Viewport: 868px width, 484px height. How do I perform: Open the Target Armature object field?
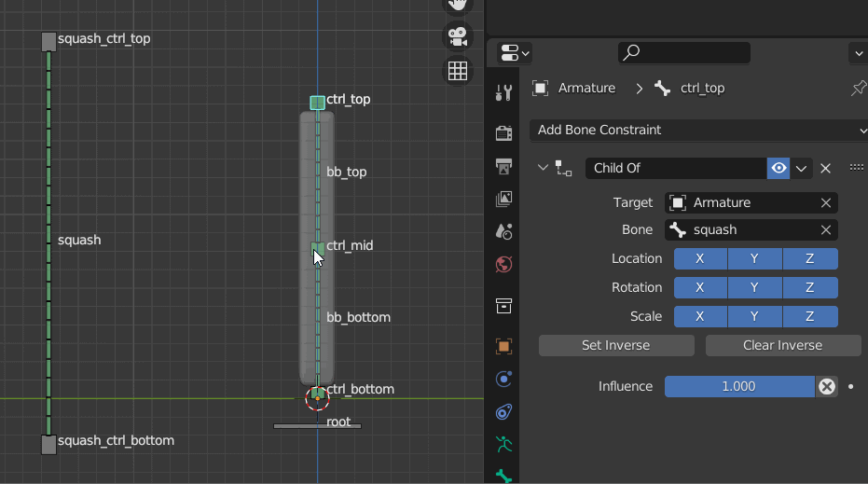pos(742,202)
